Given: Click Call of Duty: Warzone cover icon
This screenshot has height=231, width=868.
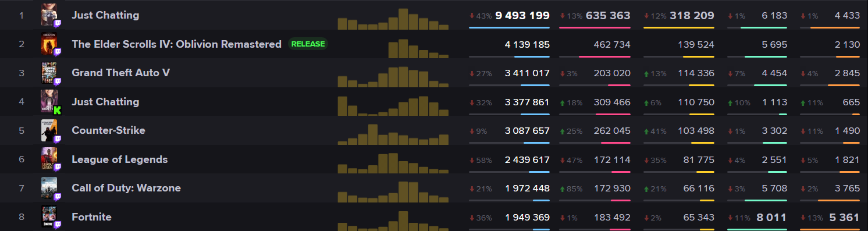Looking at the screenshot, I should pyautogui.click(x=49, y=188).
